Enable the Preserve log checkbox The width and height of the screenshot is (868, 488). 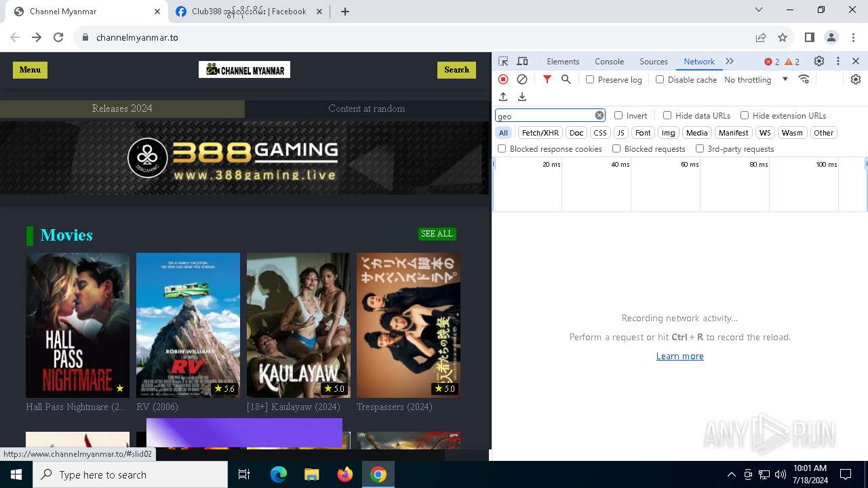pyautogui.click(x=590, y=79)
